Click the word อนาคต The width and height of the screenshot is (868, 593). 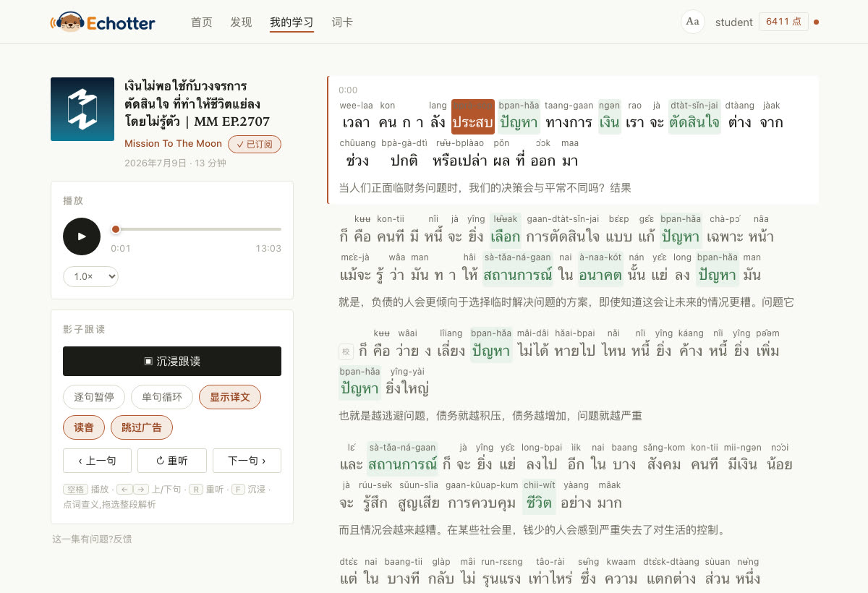tap(600, 269)
